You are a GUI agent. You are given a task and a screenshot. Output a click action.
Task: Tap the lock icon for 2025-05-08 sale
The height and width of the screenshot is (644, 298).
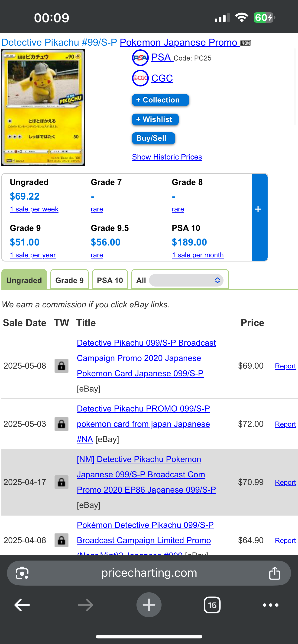[61, 366]
